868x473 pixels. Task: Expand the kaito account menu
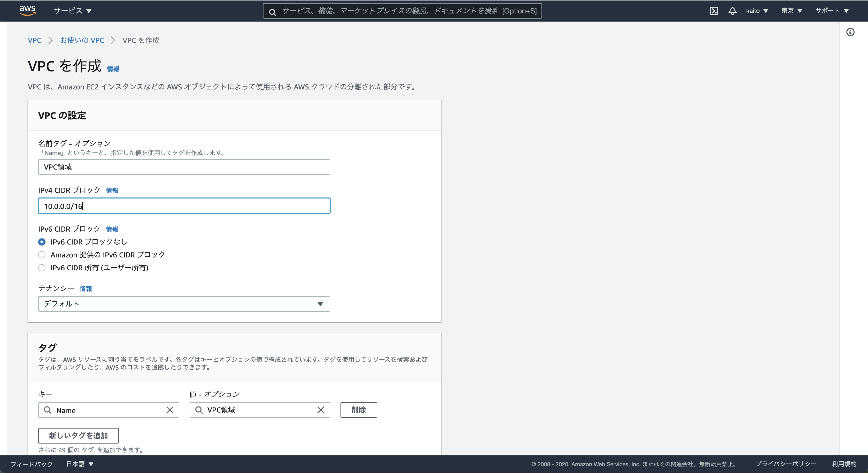click(x=756, y=11)
